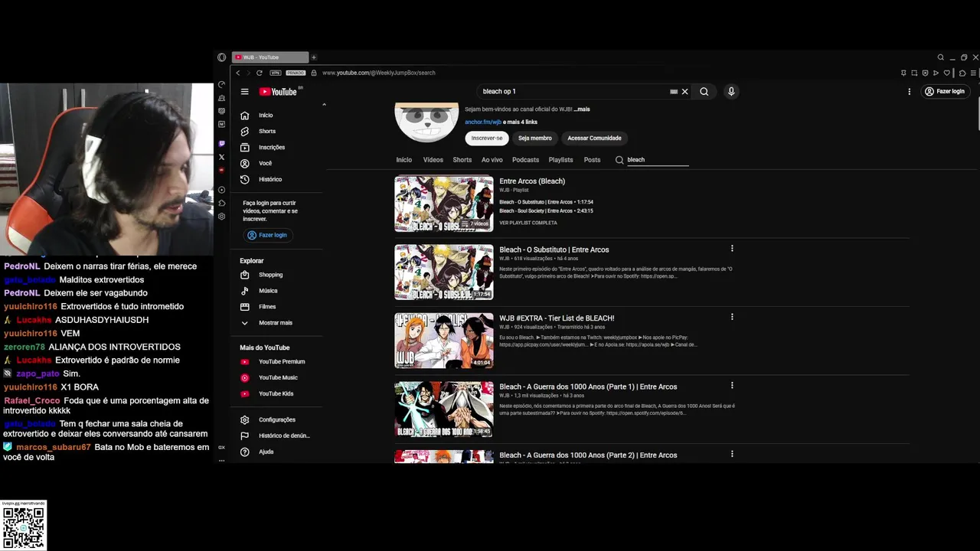This screenshot has width=980, height=551.
Task: Click the WJB - YouTube browser tab
Action: pyautogui.click(x=269, y=57)
